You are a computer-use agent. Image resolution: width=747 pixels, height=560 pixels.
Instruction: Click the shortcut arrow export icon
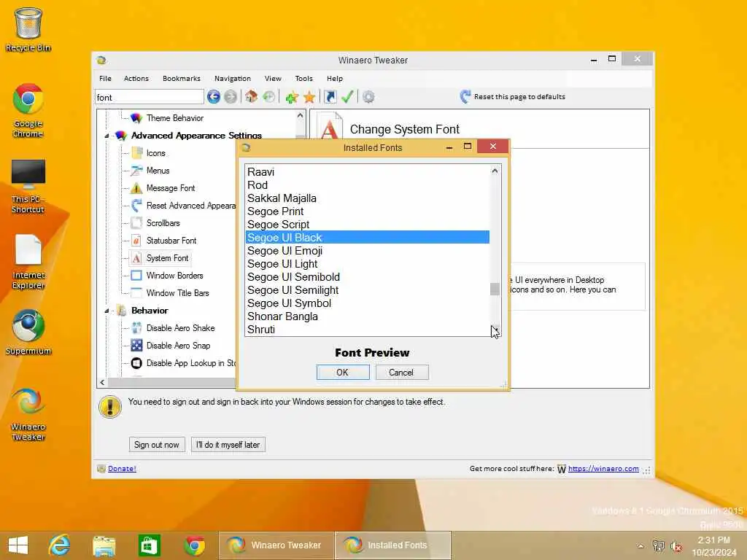tap(330, 97)
